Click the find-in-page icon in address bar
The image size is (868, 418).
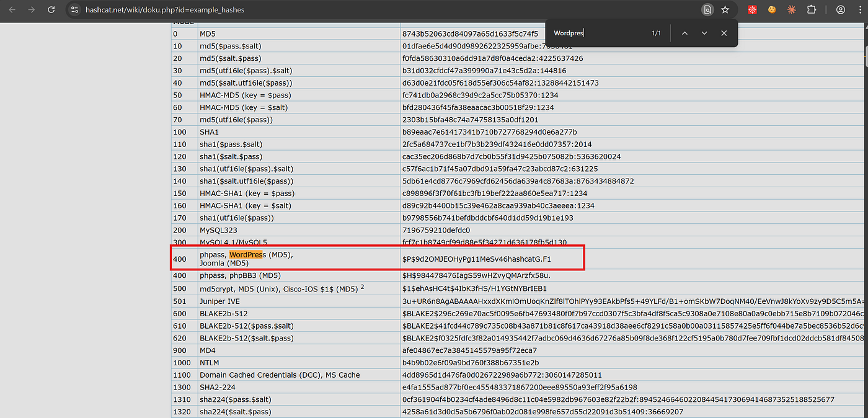tap(707, 10)
